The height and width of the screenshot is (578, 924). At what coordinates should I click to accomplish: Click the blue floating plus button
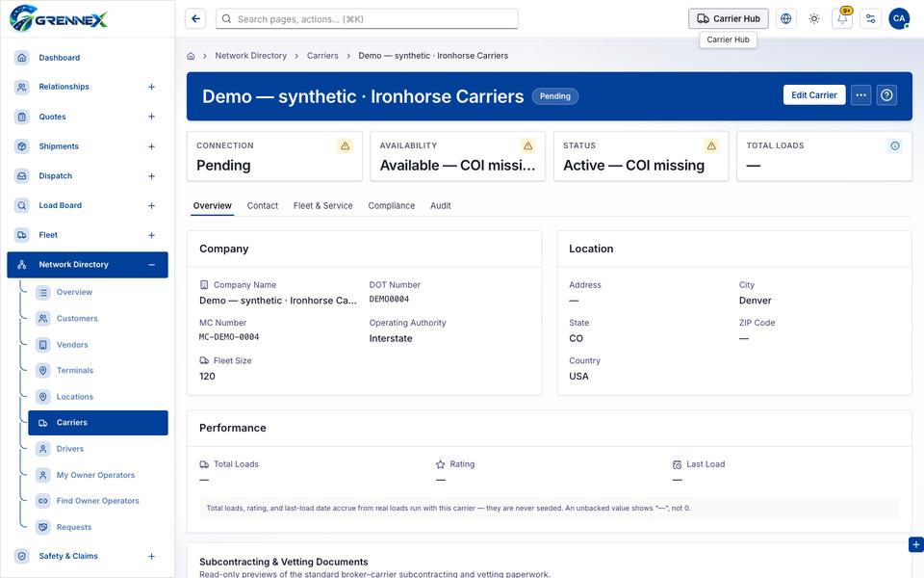click(915, 545)
